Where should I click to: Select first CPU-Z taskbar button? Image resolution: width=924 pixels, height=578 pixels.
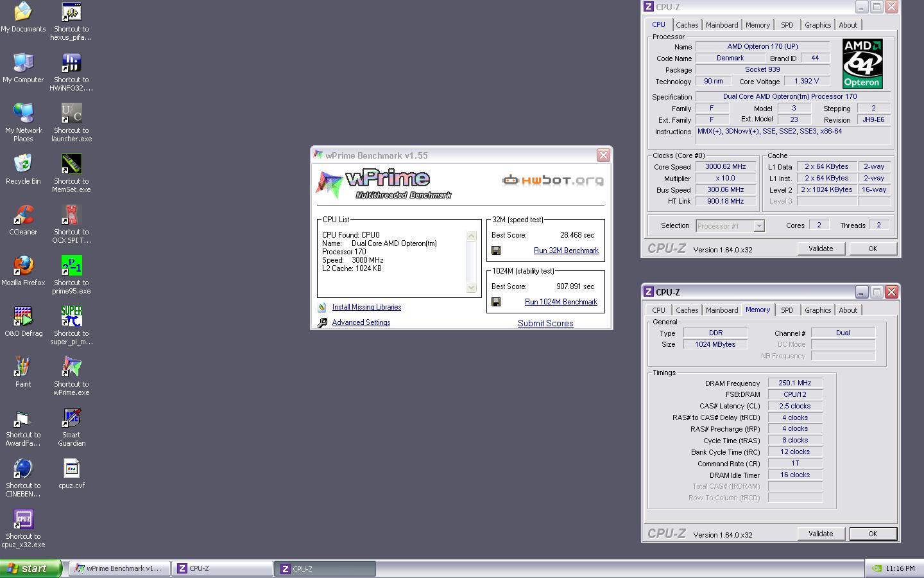tap(222, 568)
